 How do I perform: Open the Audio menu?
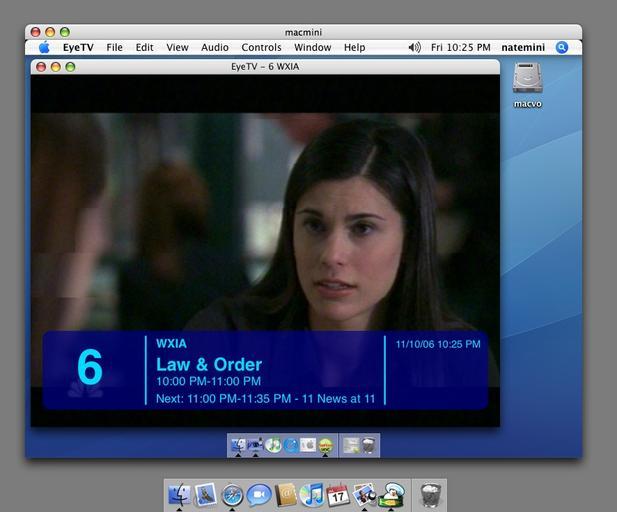[215, 47]
